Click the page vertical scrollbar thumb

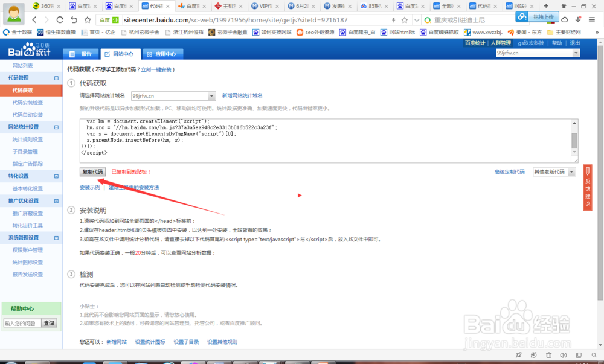pyautogui.click(x=600, y=173)
